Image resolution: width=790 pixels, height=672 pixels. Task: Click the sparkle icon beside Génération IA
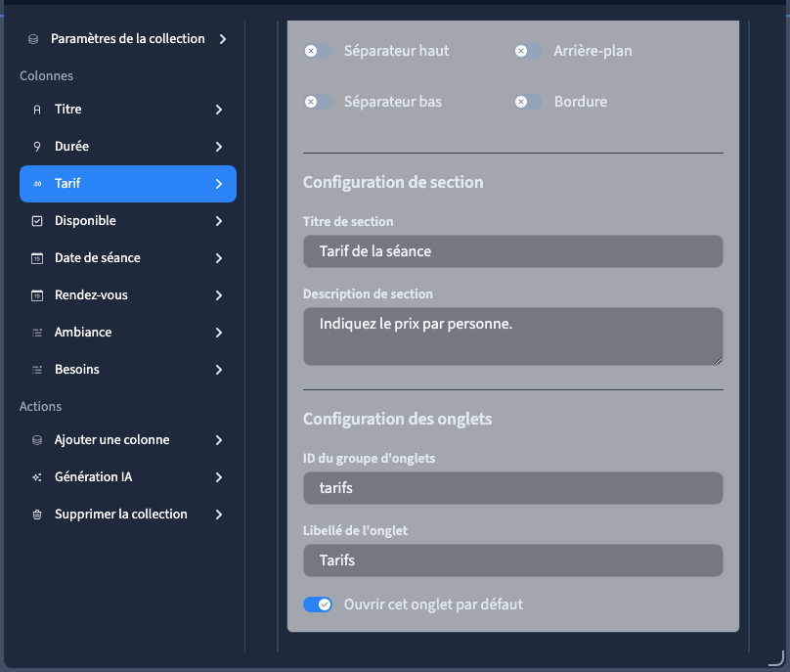(x=37, y=477)
